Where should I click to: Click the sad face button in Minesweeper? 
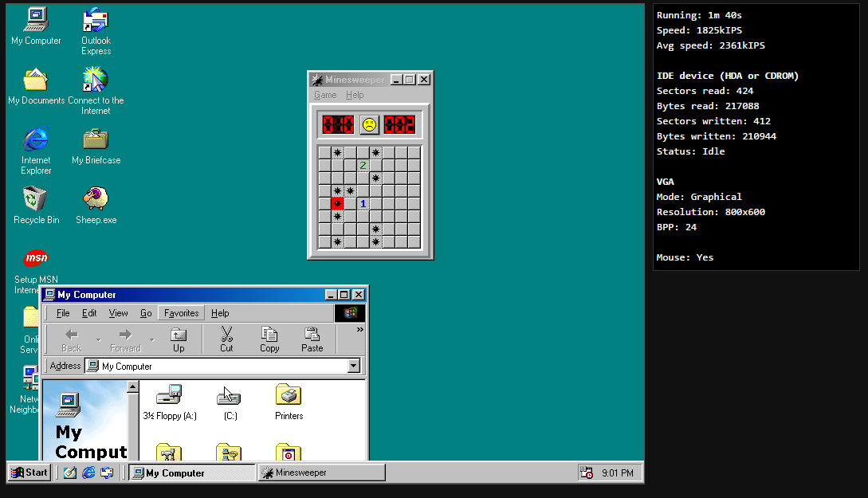tap(369, 124)
